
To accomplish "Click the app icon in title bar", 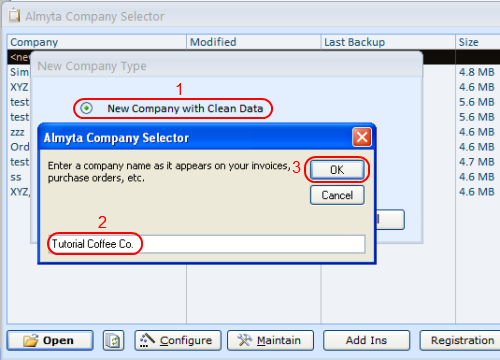I will click(14, 16).
